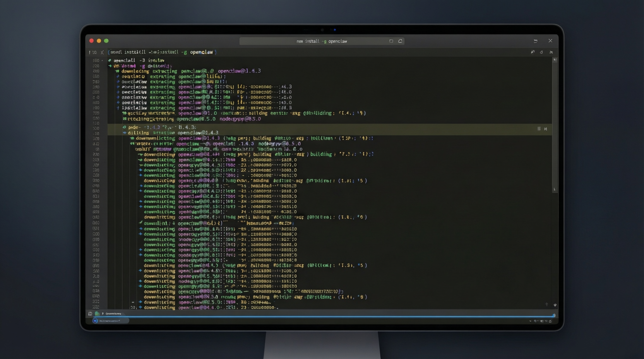The image size is (644, 359).
Task: Click the blue progress bar end handle
Action: click(554, 316)
